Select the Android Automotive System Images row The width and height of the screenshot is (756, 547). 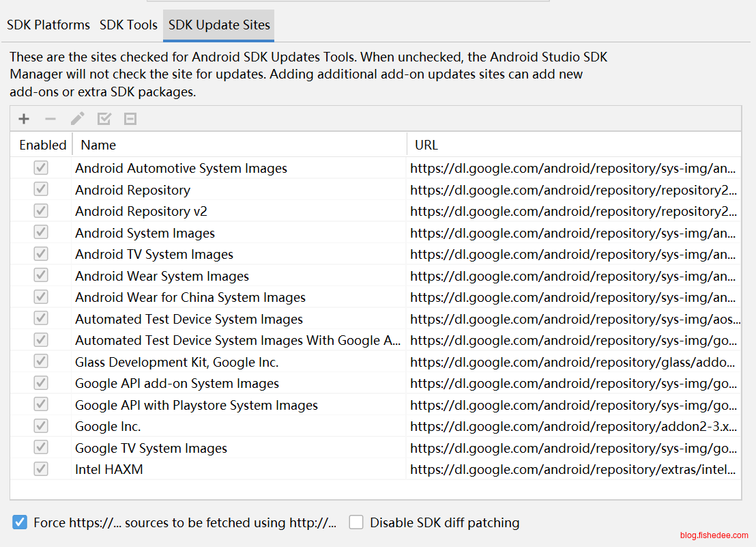pos(181,168)
